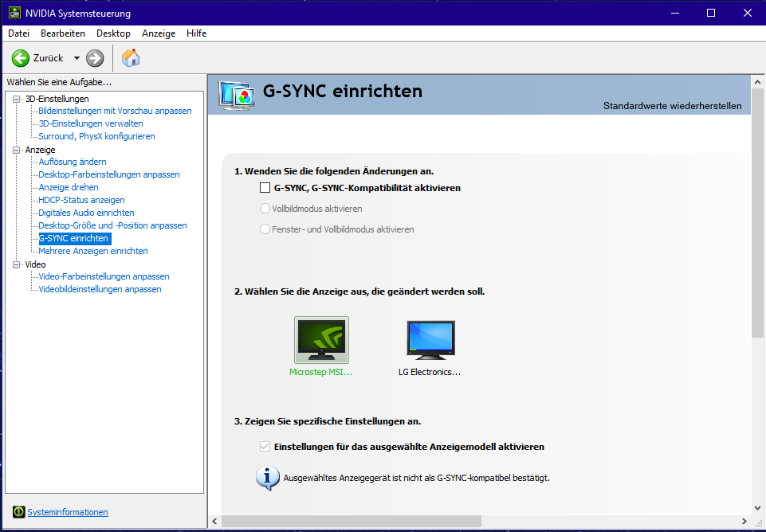The image size is (766, 532).
Task: Open the back history dropdown arrow
Action: pyautogui.click(x=77, y=58)
